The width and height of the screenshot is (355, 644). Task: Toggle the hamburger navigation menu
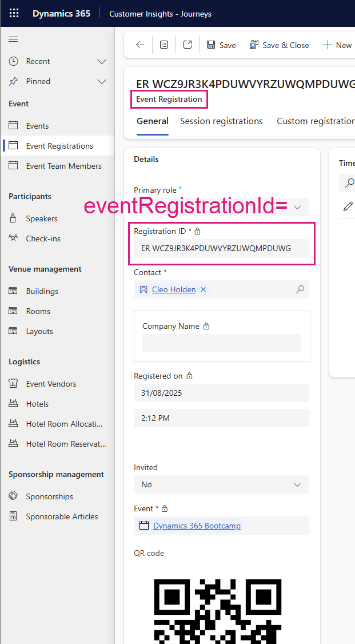click(x=13, y=39)
